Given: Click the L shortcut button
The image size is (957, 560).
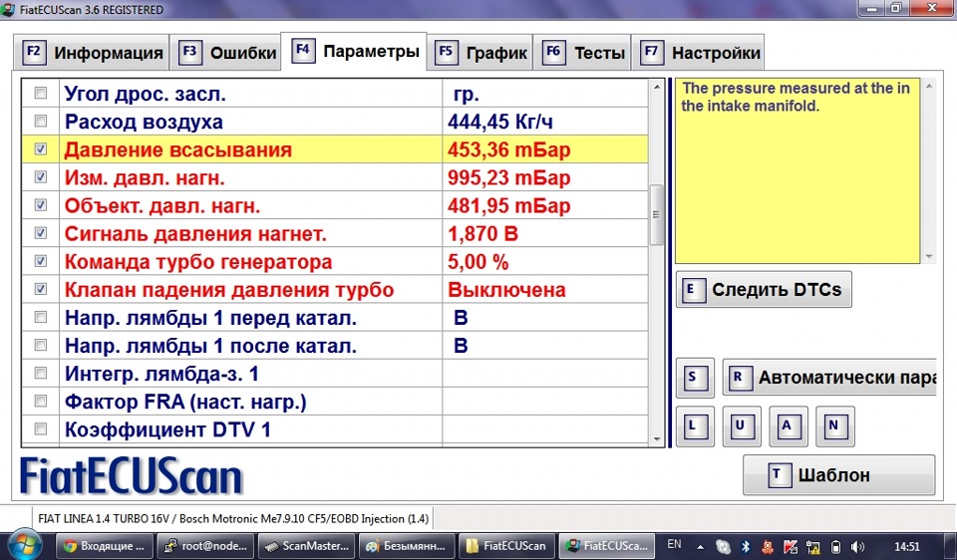Looking at the screenshot, I should [695, 425].
